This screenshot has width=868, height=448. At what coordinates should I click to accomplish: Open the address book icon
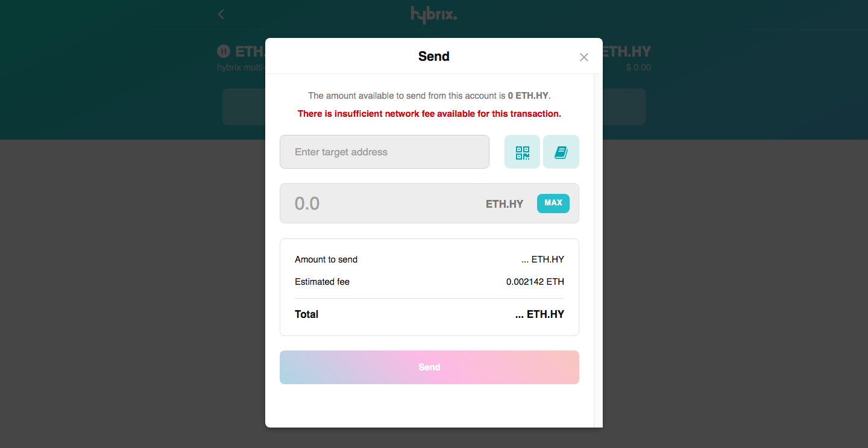coord(561,152)
